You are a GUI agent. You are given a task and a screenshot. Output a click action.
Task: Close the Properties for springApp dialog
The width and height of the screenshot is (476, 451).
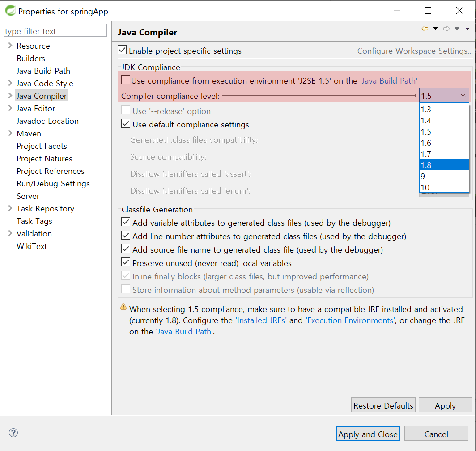click(x=459, y=11)
